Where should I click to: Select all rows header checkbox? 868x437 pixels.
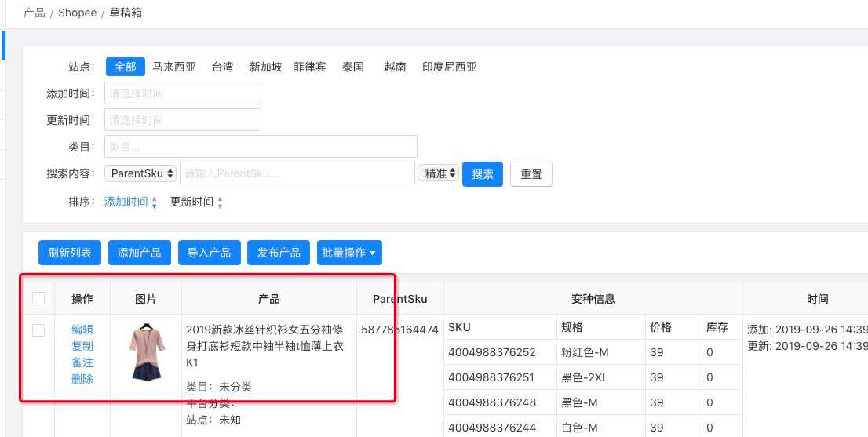pos(38,298)
